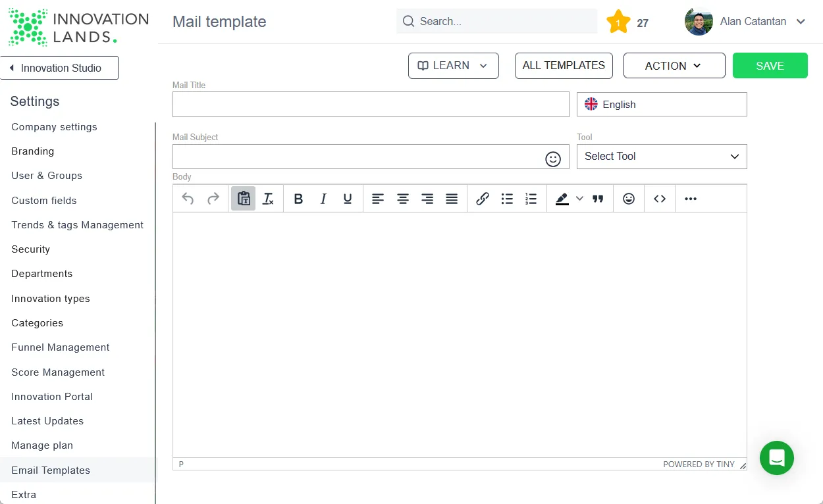Viewport: 823px width, 504px height.
Task: Toggle bold formatting
Action: click(298, 199)
